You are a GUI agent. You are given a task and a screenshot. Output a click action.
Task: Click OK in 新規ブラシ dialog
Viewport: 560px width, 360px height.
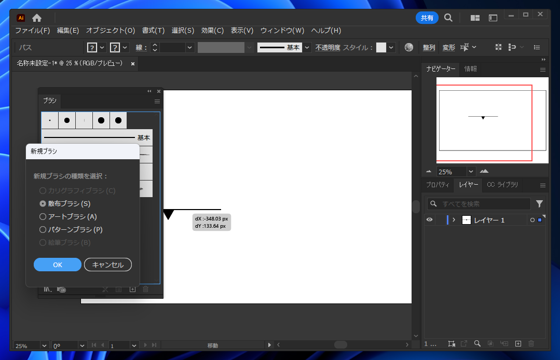pyautogui.click(x=58, y=265)
